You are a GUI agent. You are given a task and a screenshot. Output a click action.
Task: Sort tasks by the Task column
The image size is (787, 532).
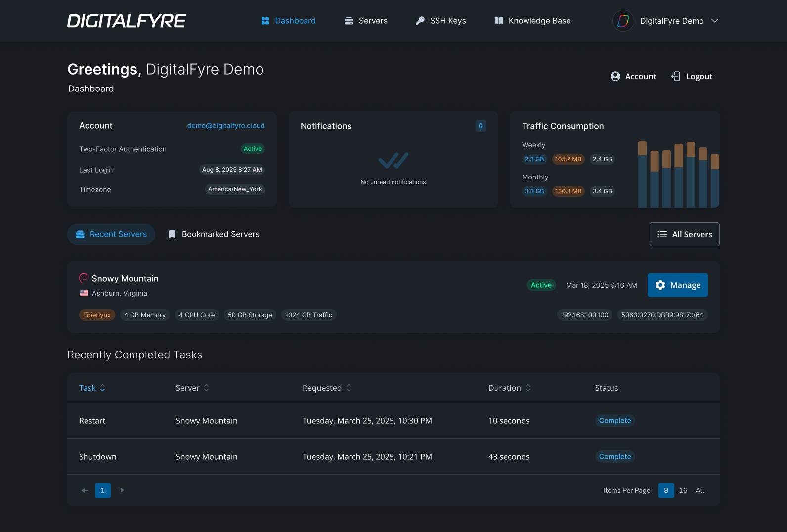coord(92,388)
